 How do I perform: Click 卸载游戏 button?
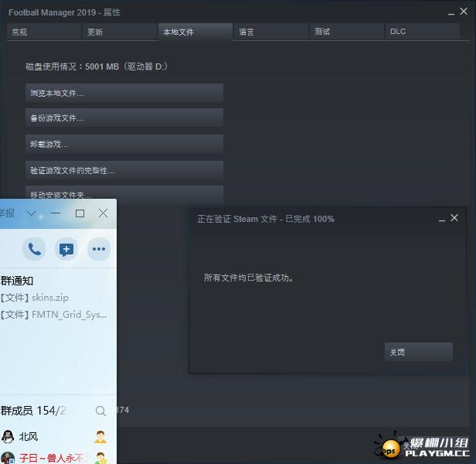124,144
